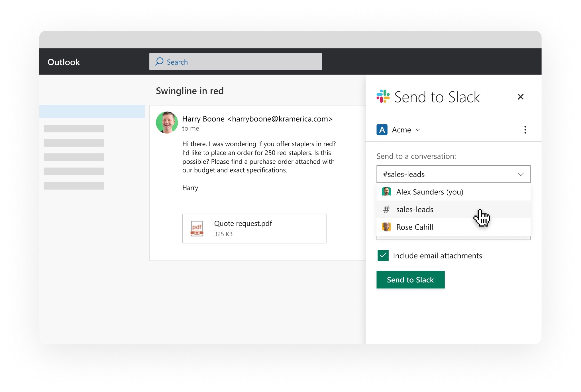Image resolution: width=581 pixels, height=392 pixels.
Task: Click the Include email attachments label
Action: coord(437,256)
